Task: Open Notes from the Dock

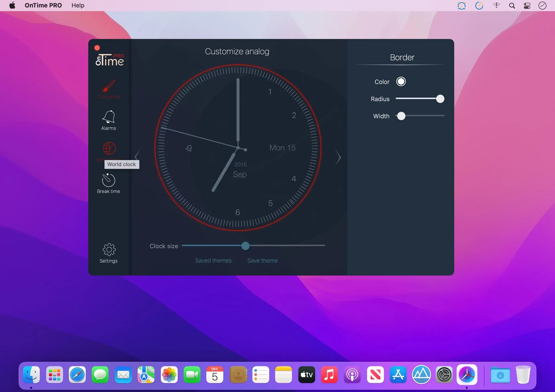Action: (x=284, y=375)
